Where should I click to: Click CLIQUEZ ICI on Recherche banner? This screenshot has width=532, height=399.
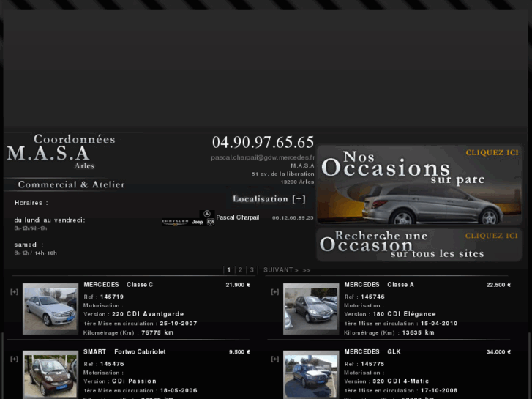[x=491, y=236]
